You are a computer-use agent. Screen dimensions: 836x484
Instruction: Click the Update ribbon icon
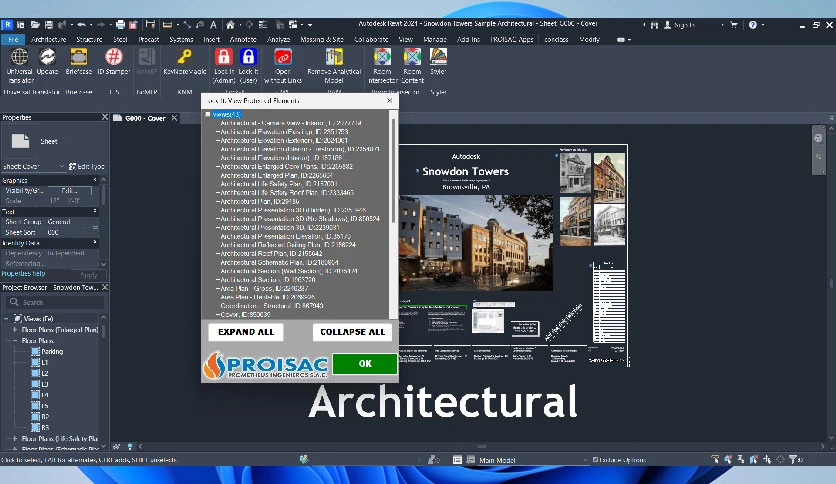click(47, 57)
